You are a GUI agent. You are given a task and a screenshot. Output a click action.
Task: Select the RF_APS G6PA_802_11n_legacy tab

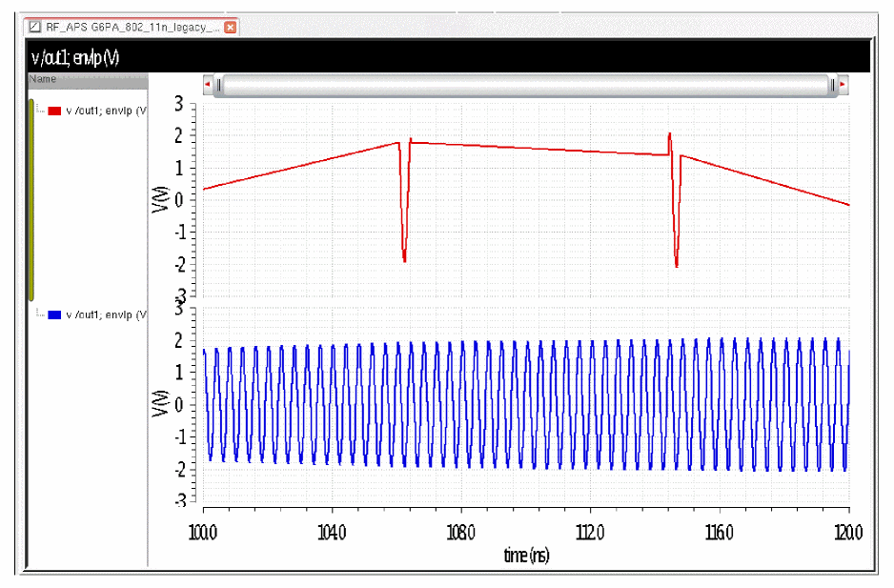pos(132,27)
